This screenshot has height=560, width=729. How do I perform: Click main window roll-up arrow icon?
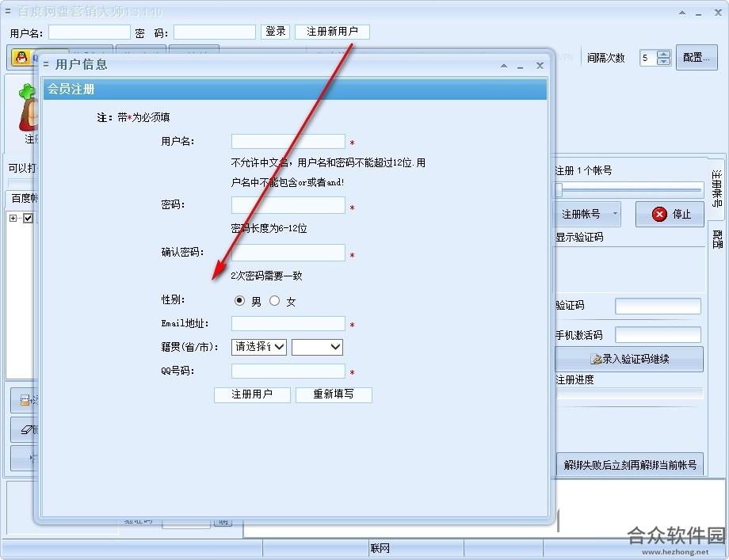[682, 13]
